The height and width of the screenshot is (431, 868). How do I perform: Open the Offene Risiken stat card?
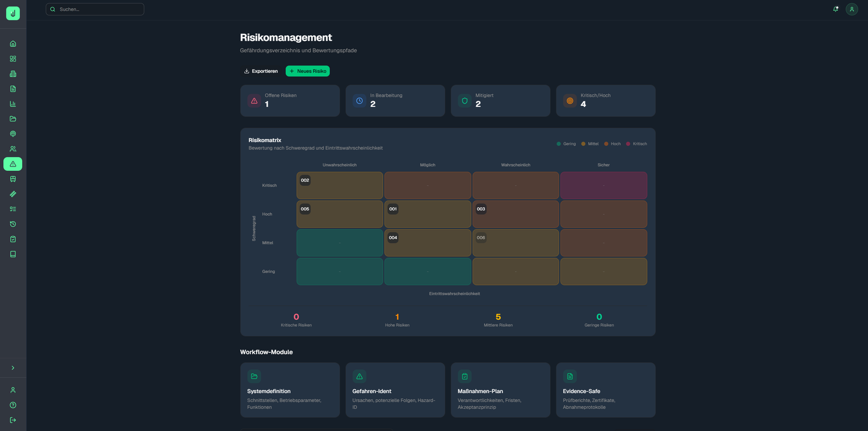(x=290, y=100)
